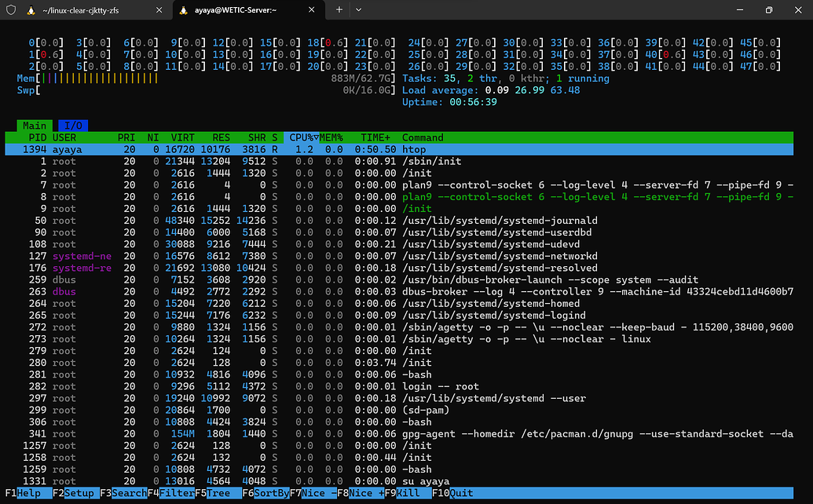This screenshot has width=813, height=504.
Task: Sort by RES column header
Action: (x=221, y=138)
